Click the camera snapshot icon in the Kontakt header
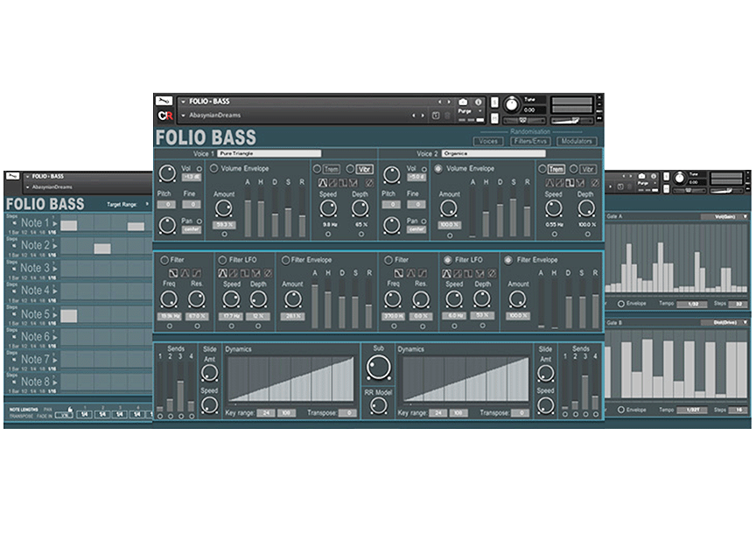The height and width of the screenshot is (548, 756). pos(463,101)
